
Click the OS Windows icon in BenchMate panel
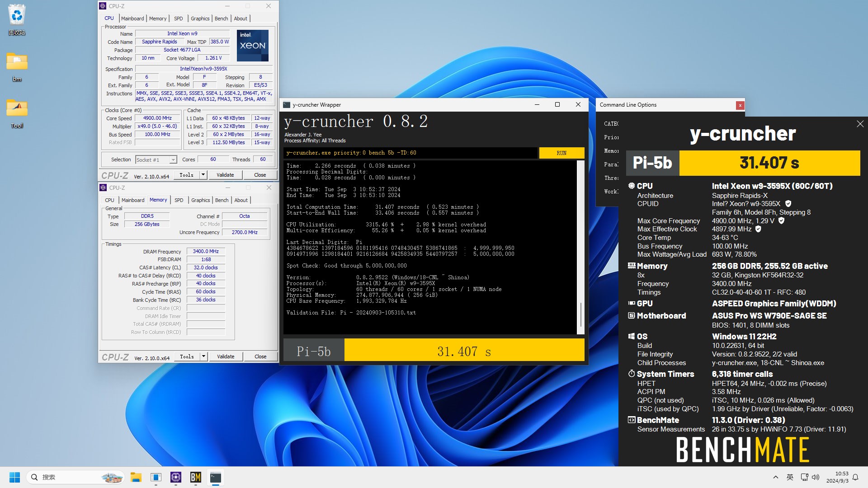pyautogui.click(x=632, y=336)
